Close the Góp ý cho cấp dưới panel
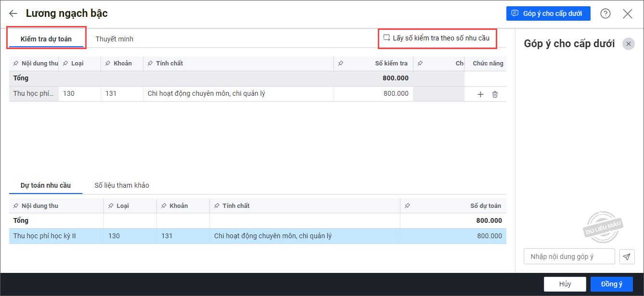644x296 pixels. point(628,44)
